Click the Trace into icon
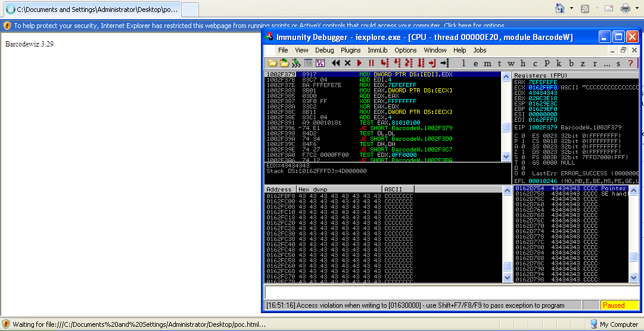This screenshot has width=644, height=331. click(x=409, y=63)
